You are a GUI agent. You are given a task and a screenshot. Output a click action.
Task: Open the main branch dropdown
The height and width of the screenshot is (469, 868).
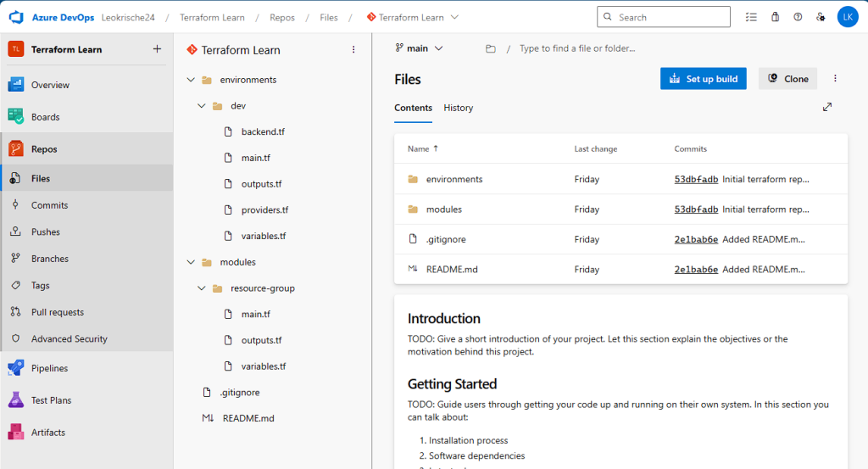(419, 49)
